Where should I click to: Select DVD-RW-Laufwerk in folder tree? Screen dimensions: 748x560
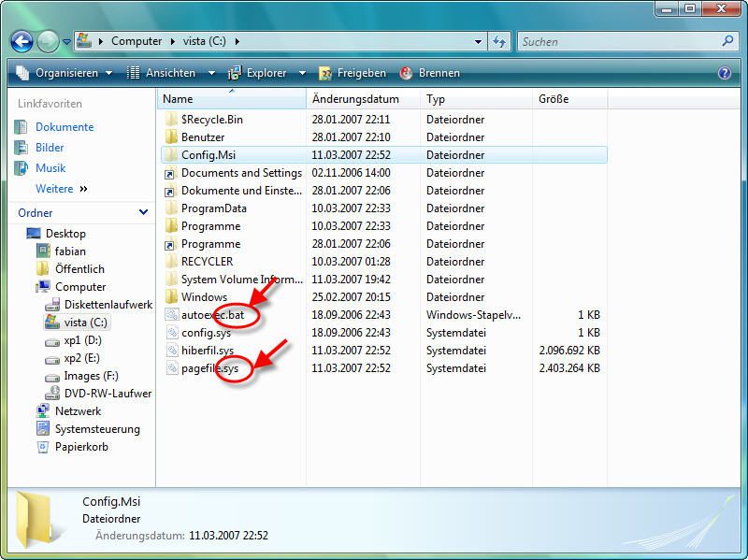tap(108, 394)
